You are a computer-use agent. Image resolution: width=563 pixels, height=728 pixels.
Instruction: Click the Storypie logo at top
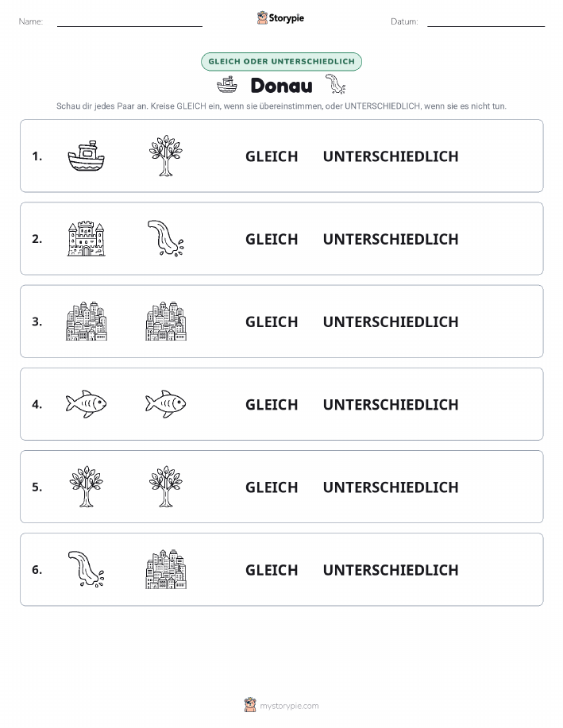pyautogui.click(x=280, y=18)
